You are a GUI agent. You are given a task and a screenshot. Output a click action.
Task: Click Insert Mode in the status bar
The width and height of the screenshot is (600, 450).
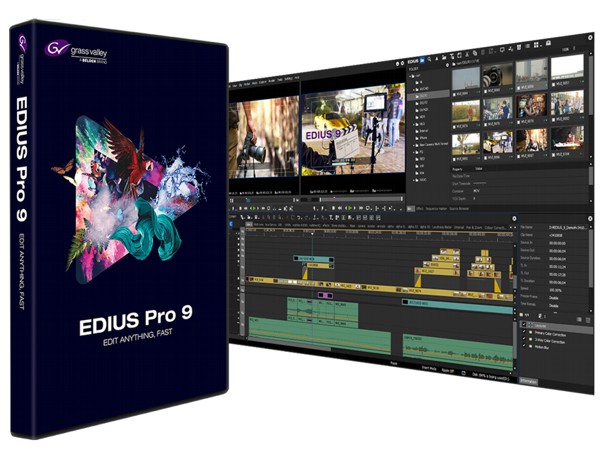tap(429, 368)
